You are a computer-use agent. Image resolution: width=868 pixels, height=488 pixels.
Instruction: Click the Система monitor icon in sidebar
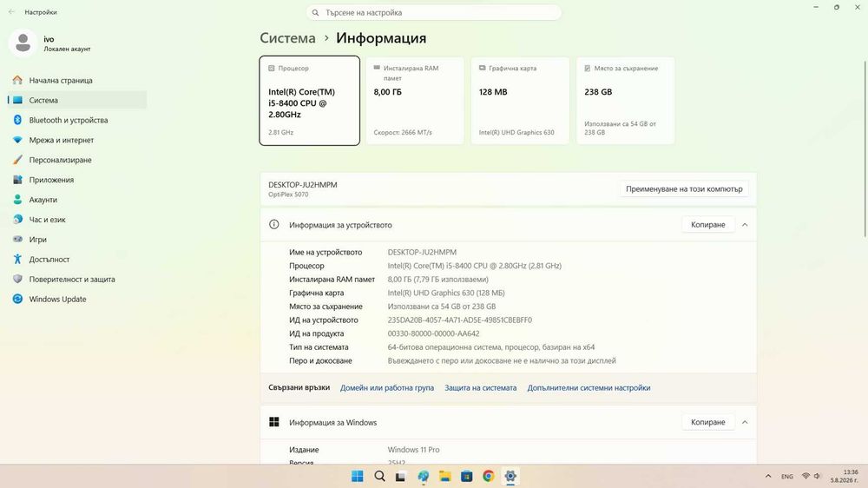click(x=17, y=100)
